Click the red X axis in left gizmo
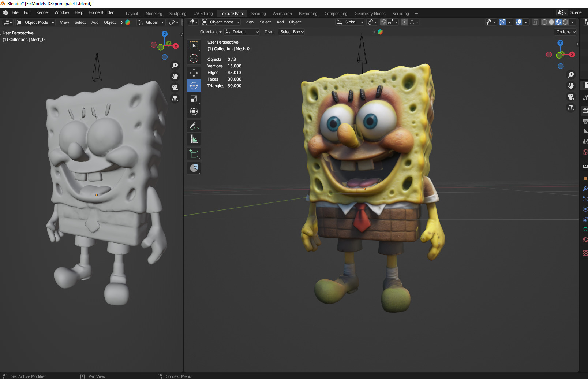Image resolution: width=588 pixels, height=379 pixels. [176, 46]
